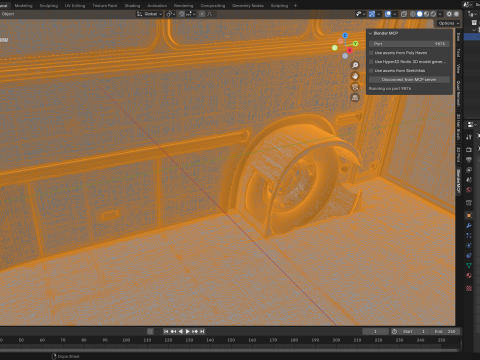Open the Render properties tab icon
The image size is (480, 360).
tap(469, 149)
